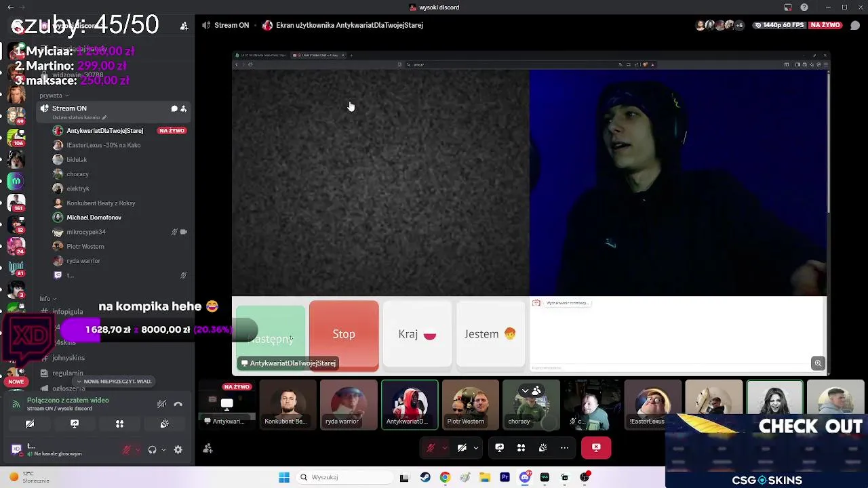The image size is (868, 488).
Task: Open weather widget showing 12°C
Action: (28, 477)
